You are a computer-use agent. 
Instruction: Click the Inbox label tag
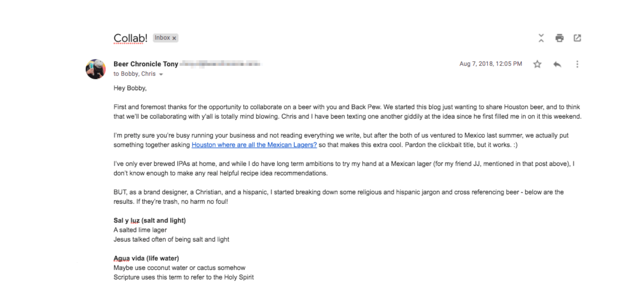tap(162, 38)
